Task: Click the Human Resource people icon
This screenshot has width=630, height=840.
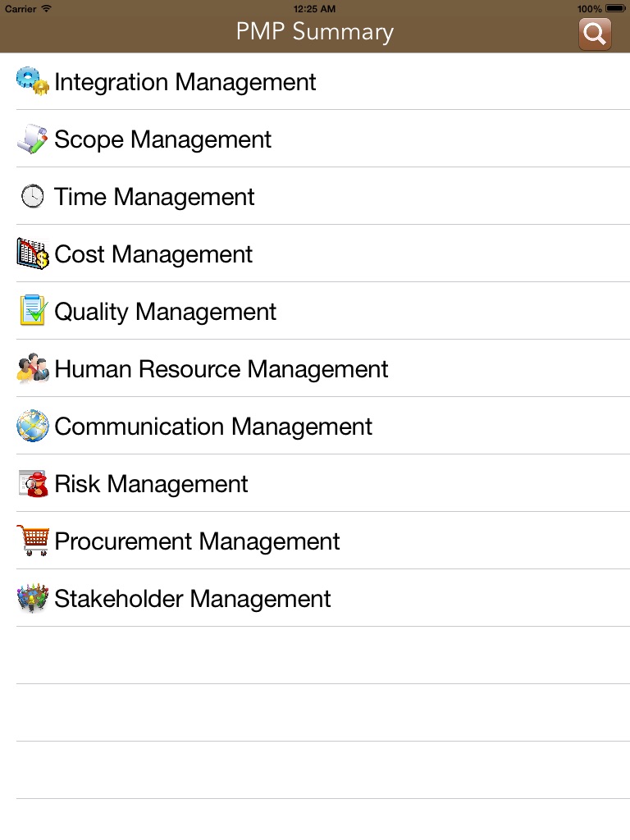Action: point(33,369)
